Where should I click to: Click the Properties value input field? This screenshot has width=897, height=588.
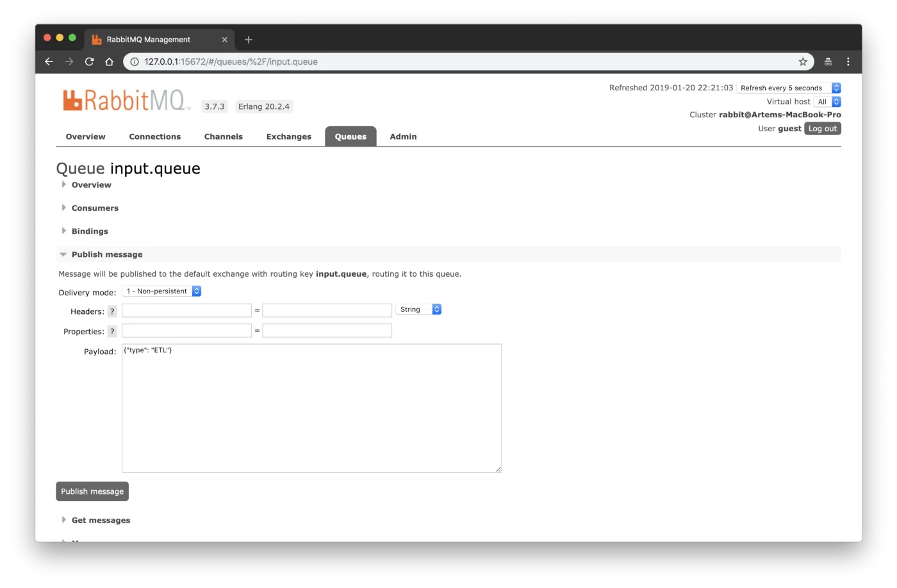coord(327,331)
